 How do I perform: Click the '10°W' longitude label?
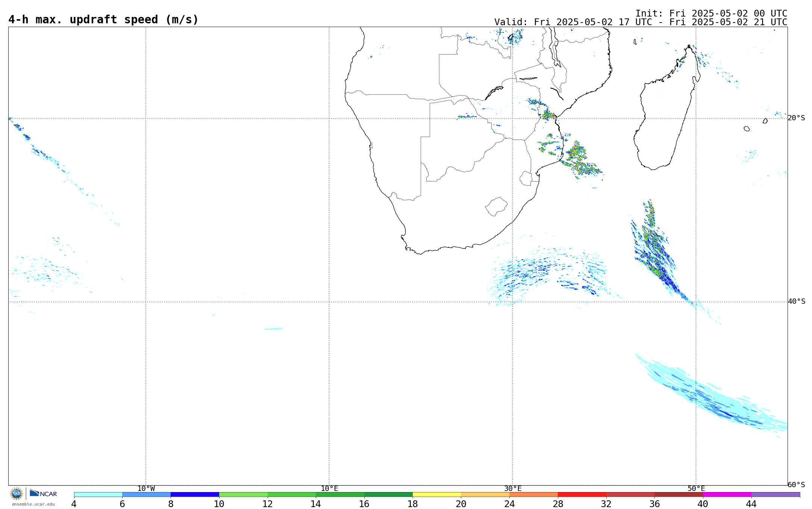(x=146, y=489)
